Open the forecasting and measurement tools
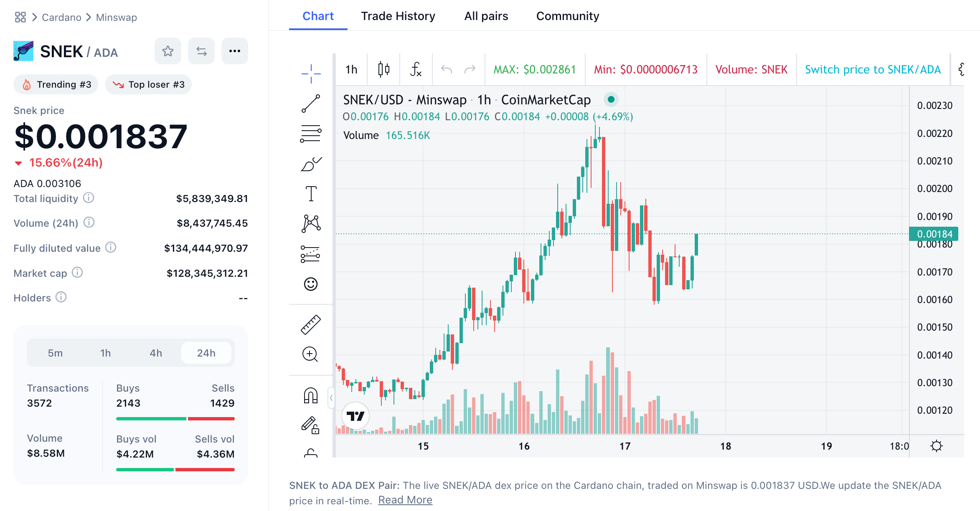Screen dimensions: 980x511 coord(311,254)
